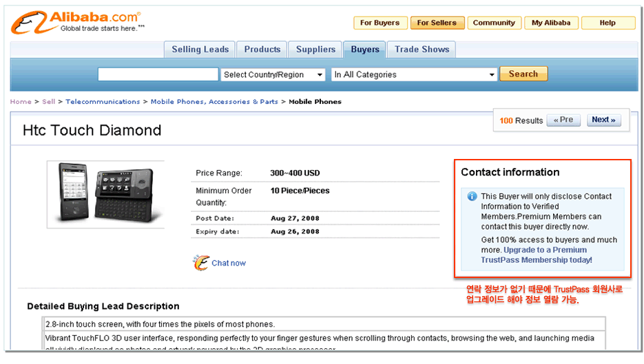The width and height of the screenshot is (644, 364).
Task: Open the Help menu
Action: [x=608, y=23]
